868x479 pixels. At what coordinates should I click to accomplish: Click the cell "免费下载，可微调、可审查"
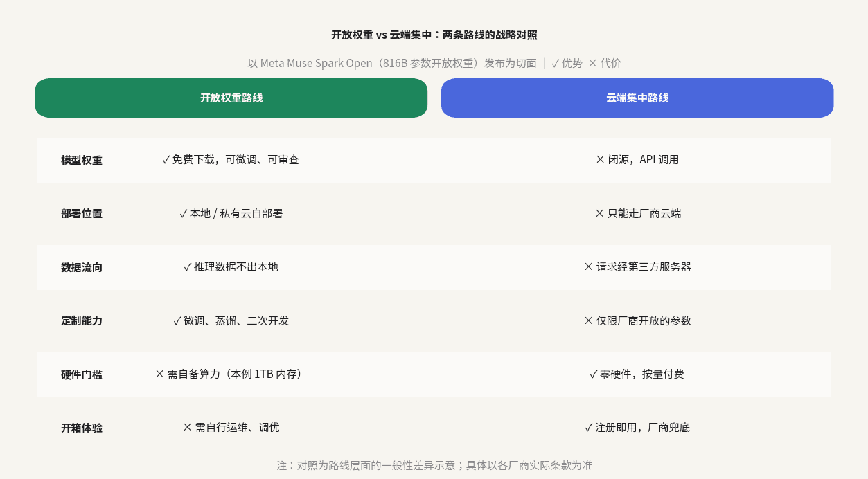tap(231, 160)
